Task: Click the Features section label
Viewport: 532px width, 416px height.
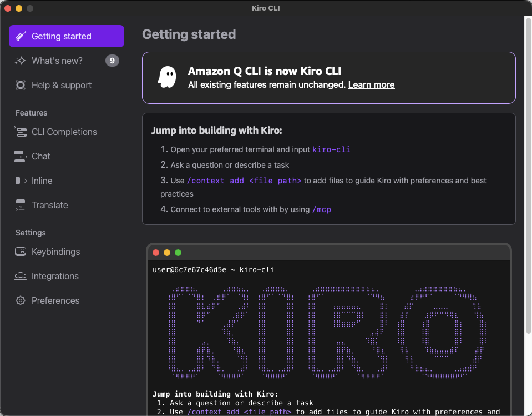Action: [x=31, y=113]
